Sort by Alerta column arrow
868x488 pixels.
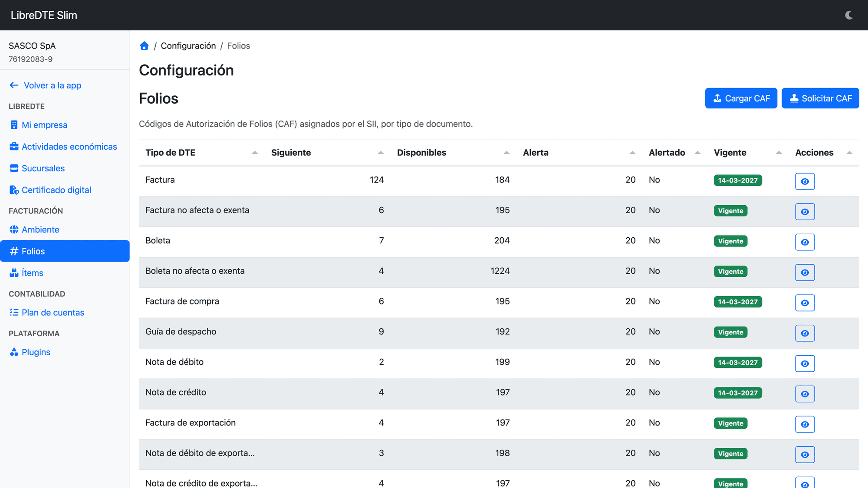(x=632, y=153)
